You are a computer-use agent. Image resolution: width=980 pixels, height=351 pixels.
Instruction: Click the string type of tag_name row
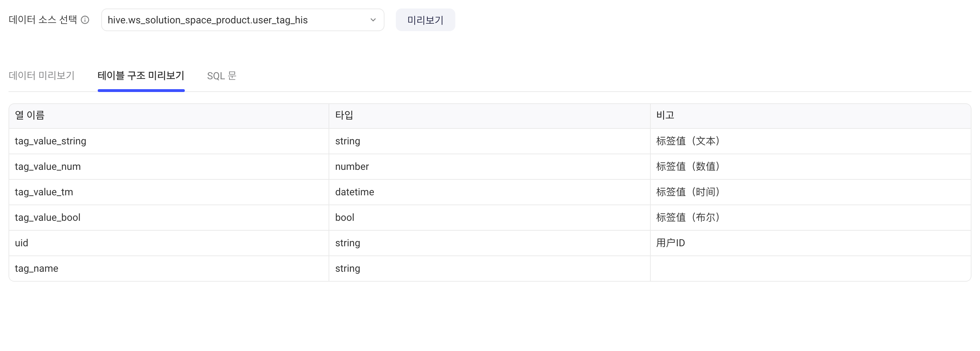[x=489, y=269]
